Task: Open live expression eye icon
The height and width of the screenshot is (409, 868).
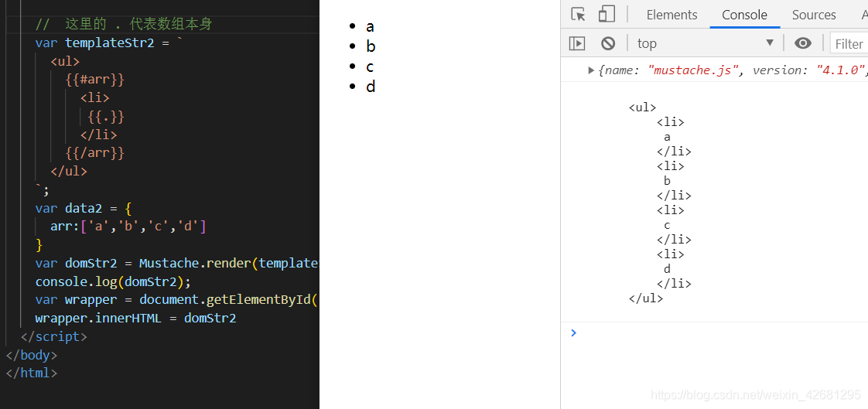Action: (x=803, y=43)
